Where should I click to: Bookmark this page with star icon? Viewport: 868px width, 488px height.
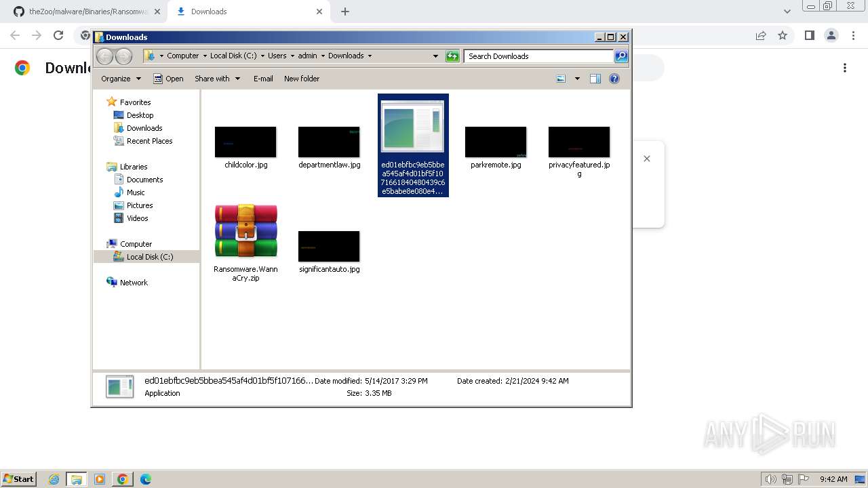click(783, 35)
